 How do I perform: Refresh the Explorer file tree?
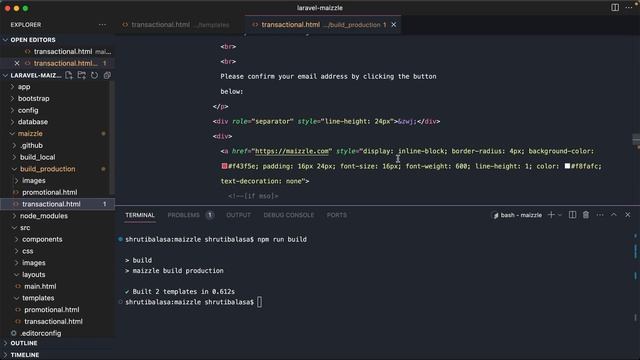pos(94,75)
